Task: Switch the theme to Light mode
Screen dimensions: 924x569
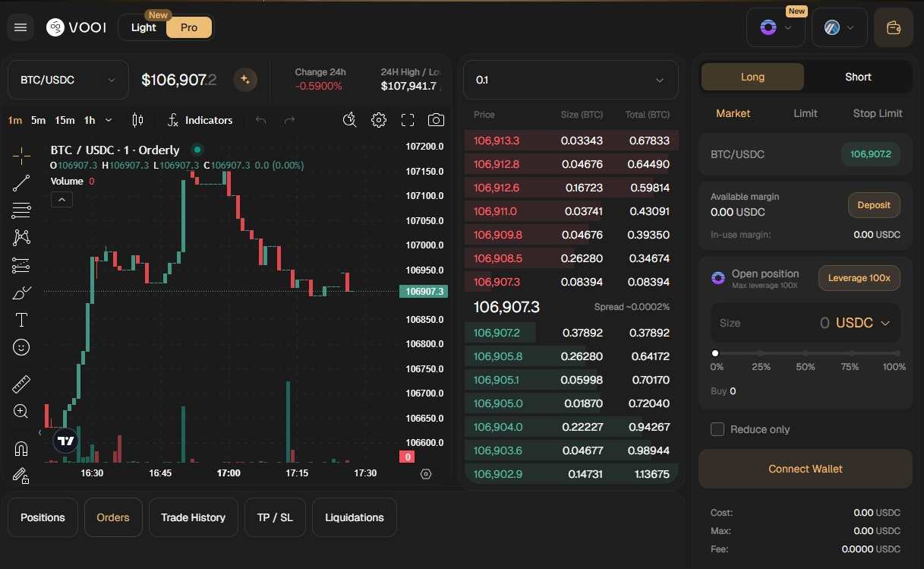Action: (143, 27)
